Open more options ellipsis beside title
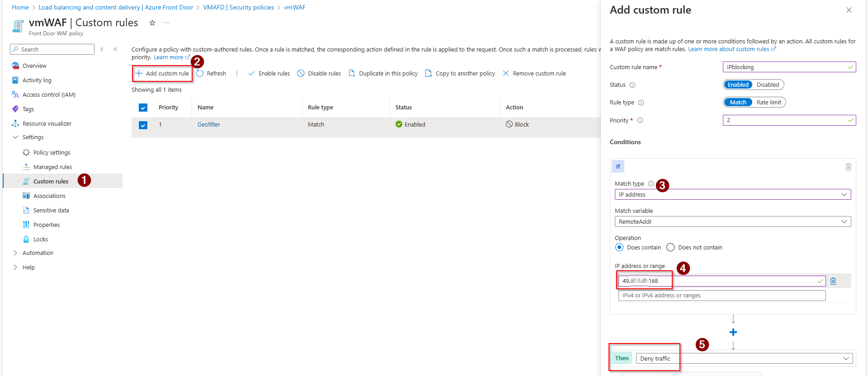This screenshot has height=376, width=868. point(167,23)
